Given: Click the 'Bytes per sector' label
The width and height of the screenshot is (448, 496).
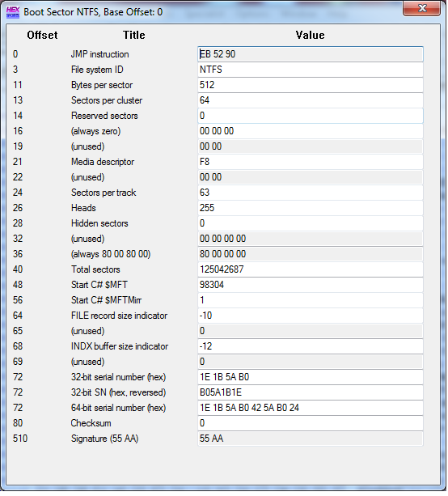Looking at the screenshot, I should tap(102, 85).
